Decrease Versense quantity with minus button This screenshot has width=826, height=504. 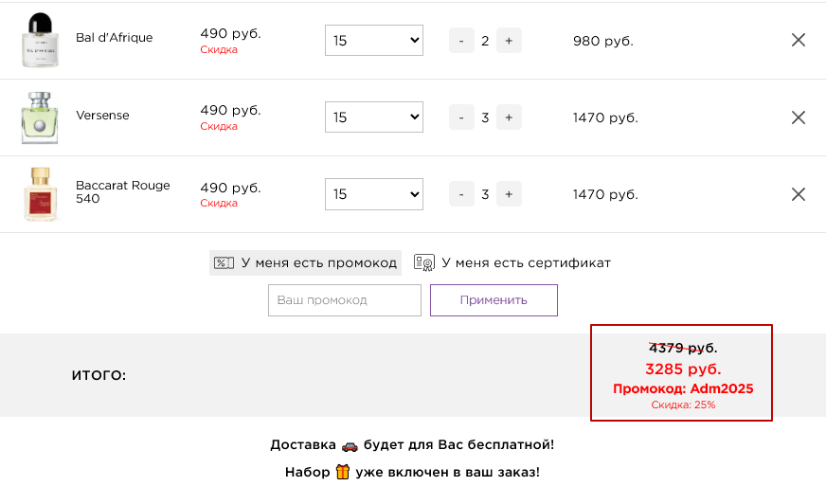(x=461, y=117)
